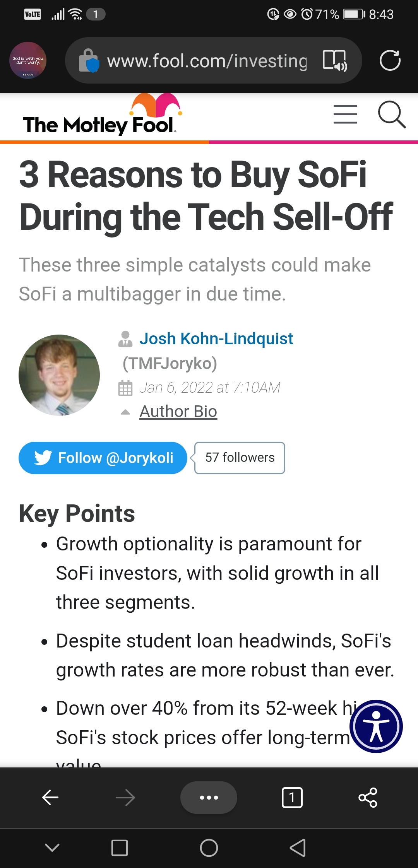Tap the browser share icon
Screen dimensions: 418x868
point(368,798)
